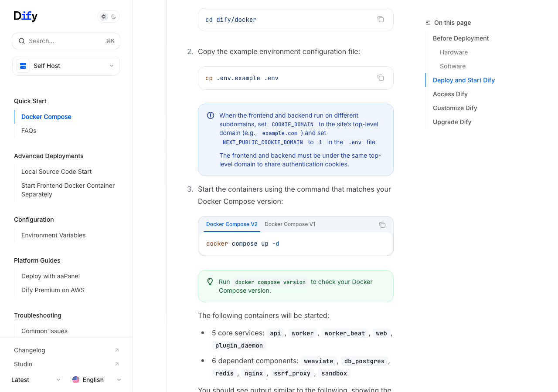Switch to dark mode moon icon
Screen dimensions: 558x392
click(x=114, y=17)
